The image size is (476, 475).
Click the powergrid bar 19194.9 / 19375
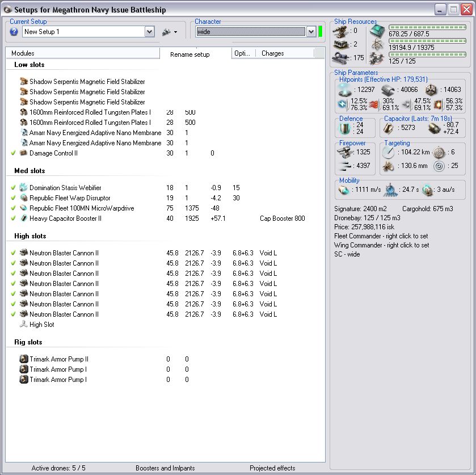pyautogui.click(x=427, y=41)
